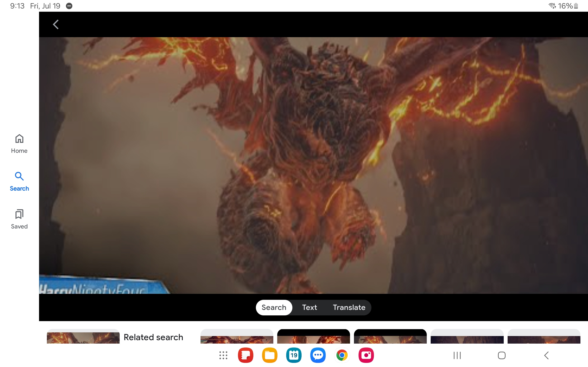Image resolution: width=588 pixels, height=367 pixels.
Task: Launch the red notes app in dock
Action: pyautogui.click(x=245, y=355)
